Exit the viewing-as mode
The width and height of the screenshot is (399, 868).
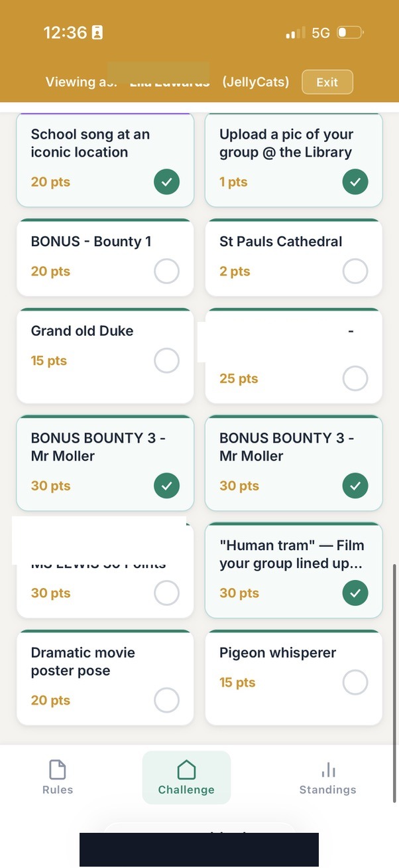click(327, 82)
